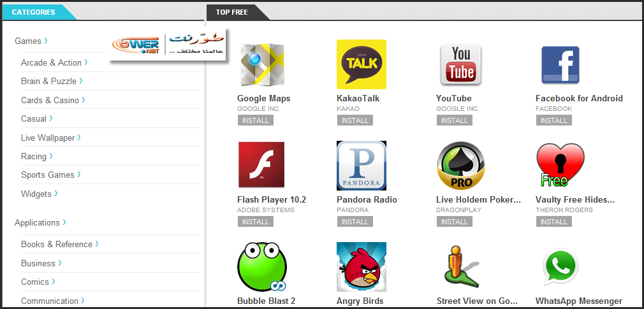This screenshot has height=309, width=644.
Task: Select the Live Holdem Poker Pro icon
Action: pos(461,166)
